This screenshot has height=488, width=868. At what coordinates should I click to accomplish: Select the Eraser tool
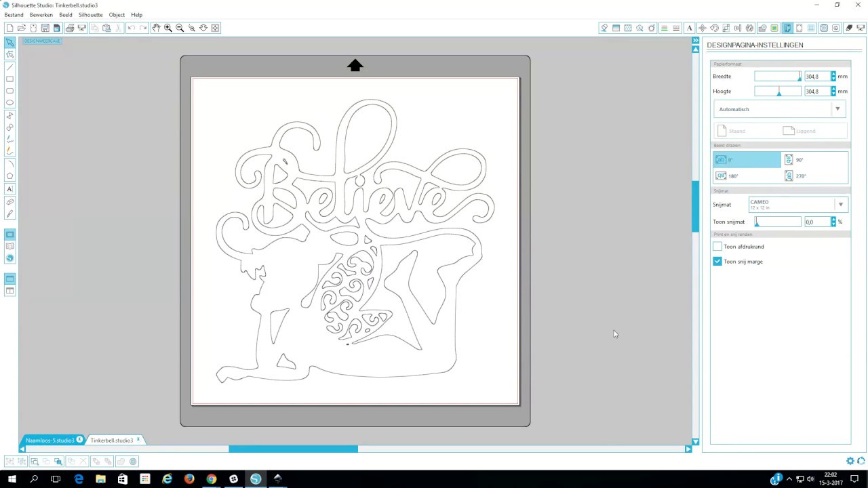[10, 202]
